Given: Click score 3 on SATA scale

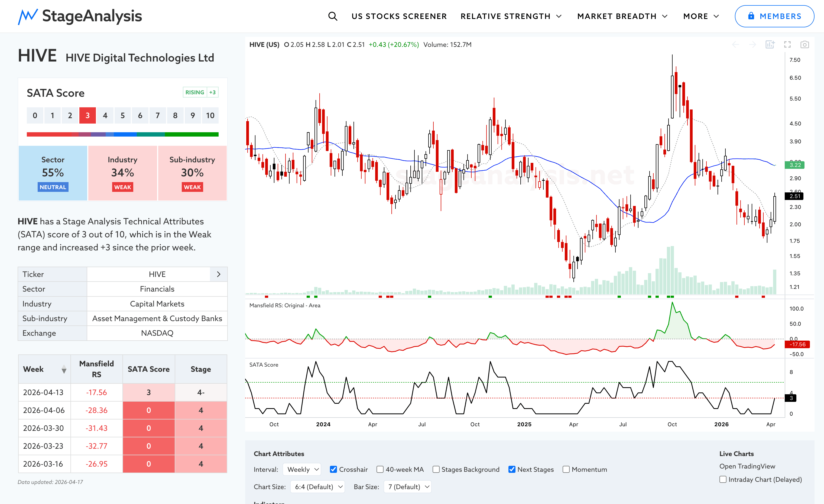Looking at the screenshot, I should pyautogui.click(x=87, y=115).
